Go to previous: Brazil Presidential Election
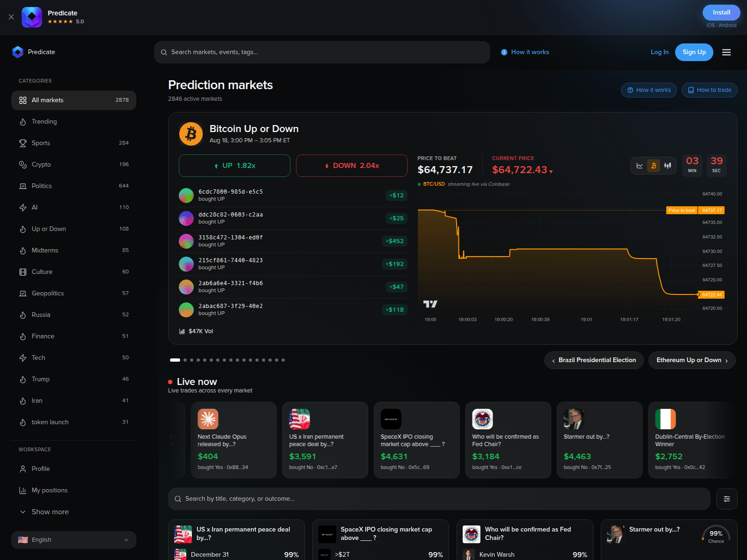The height and width of the screenshot is (560, 747). (594, 360)
